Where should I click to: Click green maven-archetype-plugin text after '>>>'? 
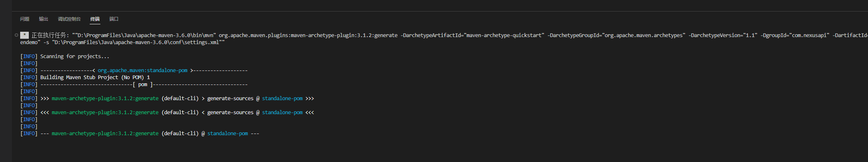pyautogui.click(x=105, y=99)
